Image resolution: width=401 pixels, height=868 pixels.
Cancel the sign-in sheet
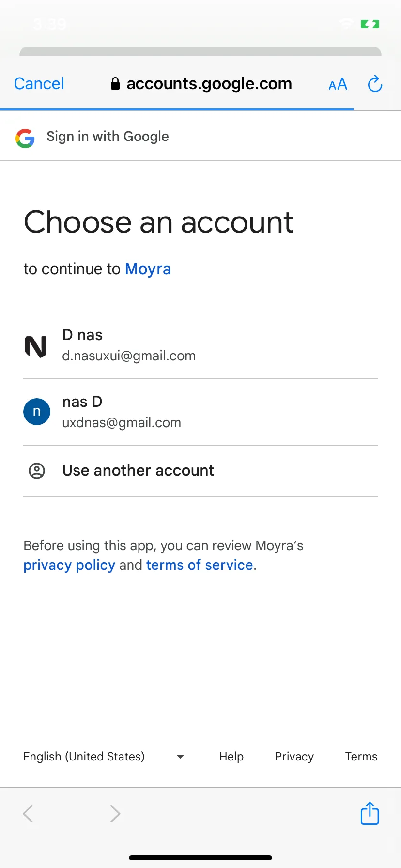pos(39,84)
